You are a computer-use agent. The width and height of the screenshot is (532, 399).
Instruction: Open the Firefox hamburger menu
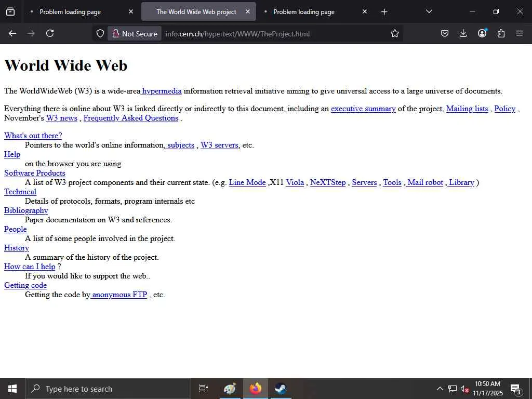[520, 34]
